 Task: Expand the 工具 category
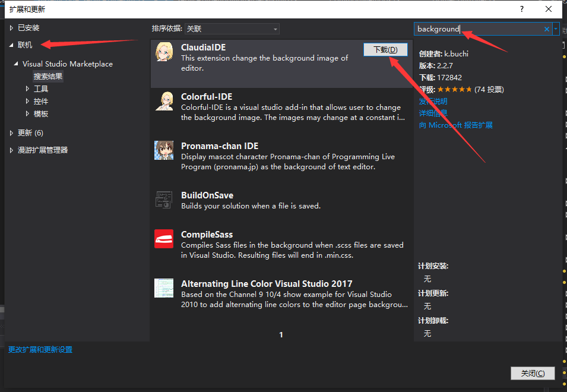coord(27,88)
